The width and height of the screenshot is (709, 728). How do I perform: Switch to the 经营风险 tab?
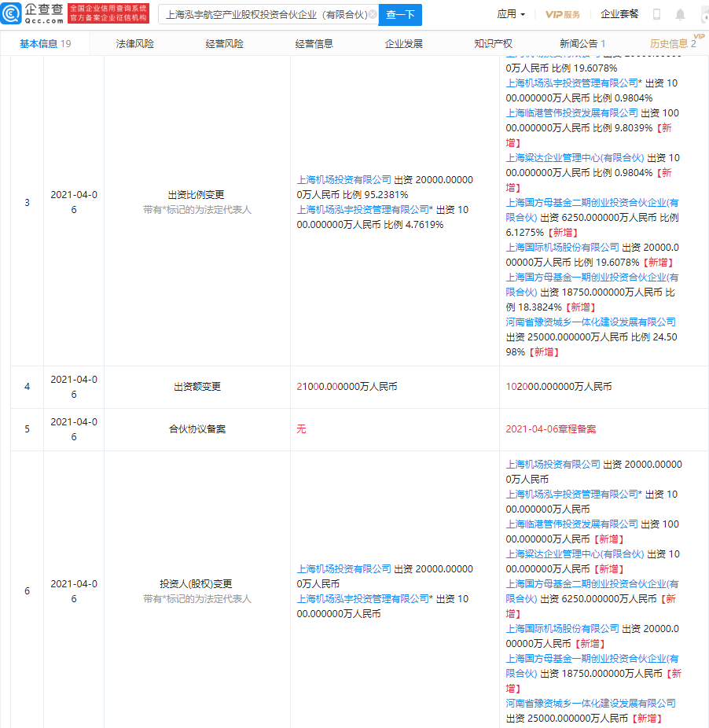tap(224, 44)
